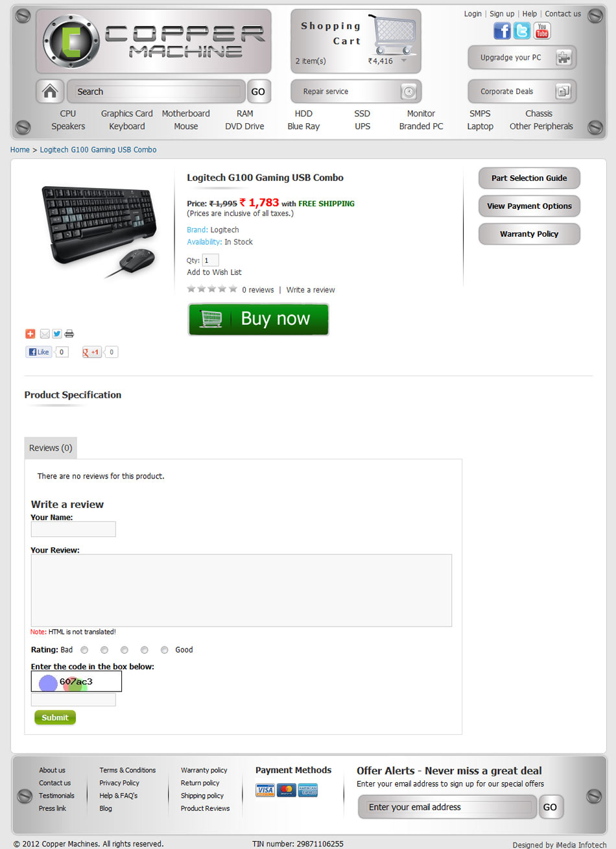Share product via email envelope icon
Screen dimensions: 616x849
[x=45, y=334]
